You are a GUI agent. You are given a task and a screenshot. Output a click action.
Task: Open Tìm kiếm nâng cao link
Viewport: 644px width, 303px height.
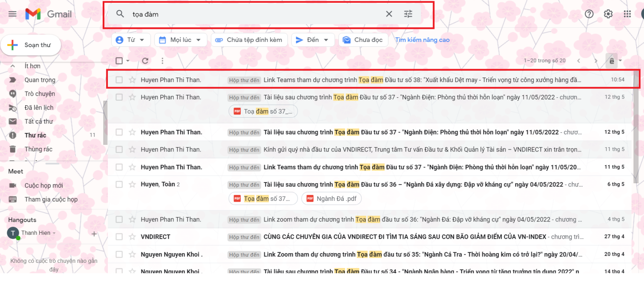[x=422, y=40]
